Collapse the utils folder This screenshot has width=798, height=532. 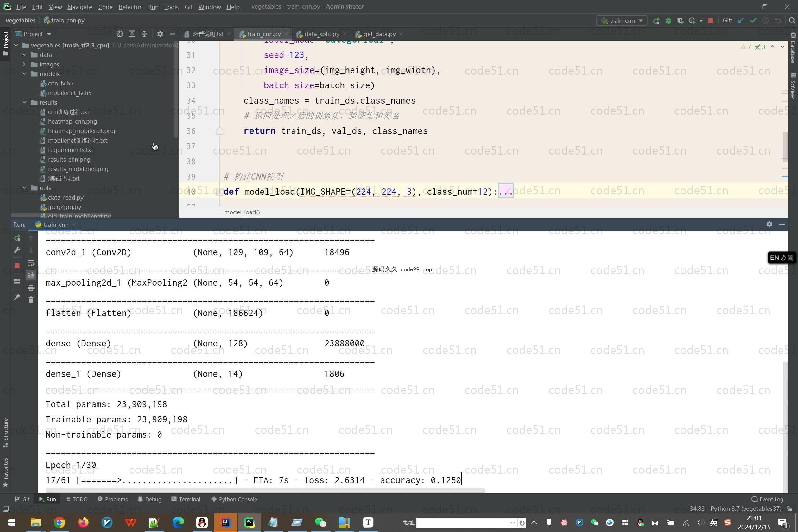(24, 187)
